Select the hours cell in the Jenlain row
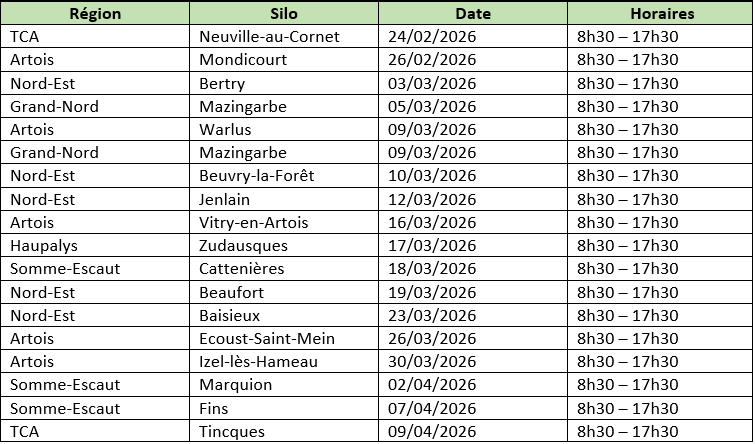755x444 pixels. click(x=628, y=199)
